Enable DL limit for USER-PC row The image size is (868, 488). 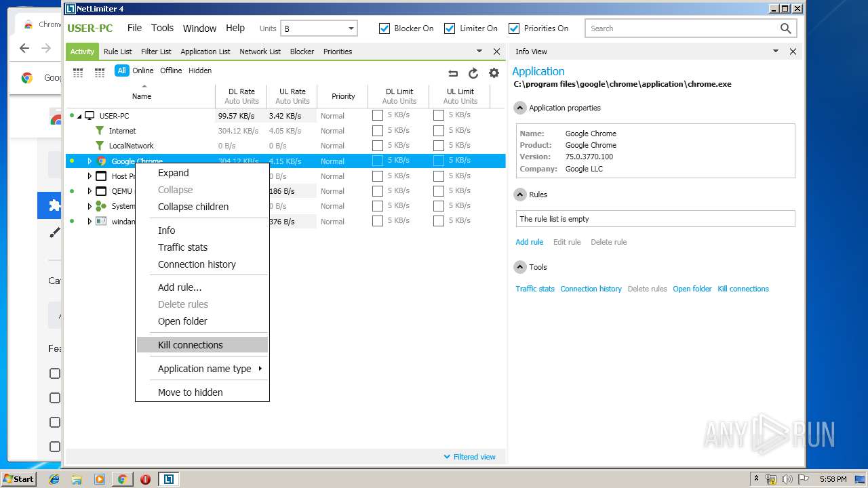point(378,115)
